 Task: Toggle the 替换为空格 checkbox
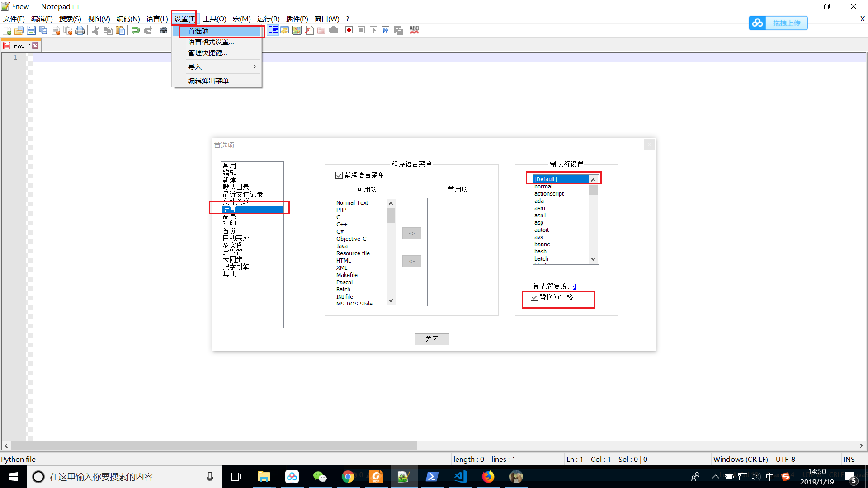coord(534,297)
